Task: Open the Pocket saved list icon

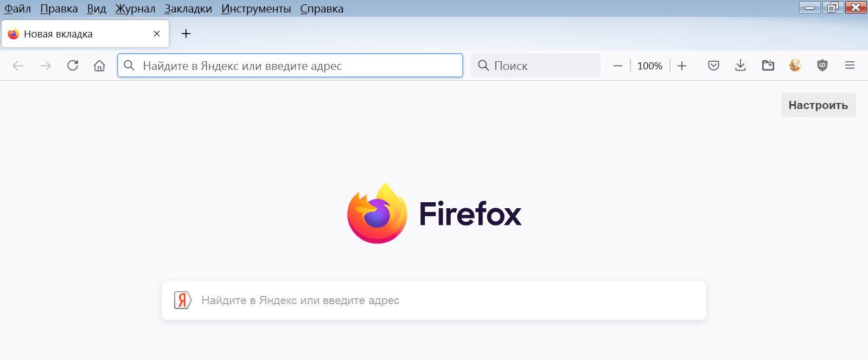Action: (713, 66)
